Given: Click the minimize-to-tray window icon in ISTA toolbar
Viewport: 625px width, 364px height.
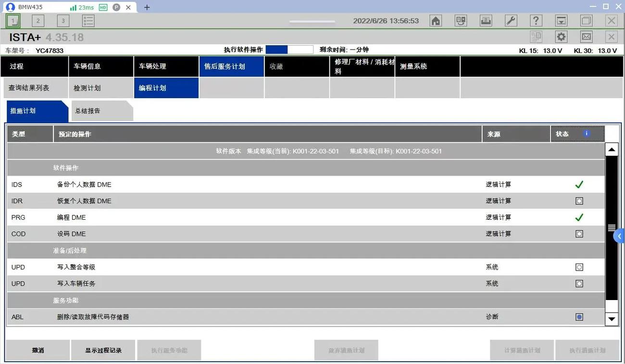Looking at the screenshot, I should 561,21.
